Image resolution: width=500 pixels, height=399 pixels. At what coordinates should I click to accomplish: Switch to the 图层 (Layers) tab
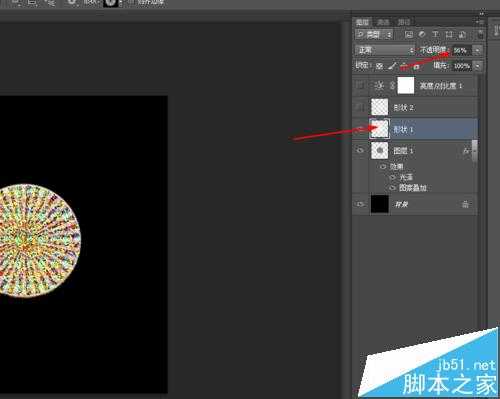coord(362,22)
